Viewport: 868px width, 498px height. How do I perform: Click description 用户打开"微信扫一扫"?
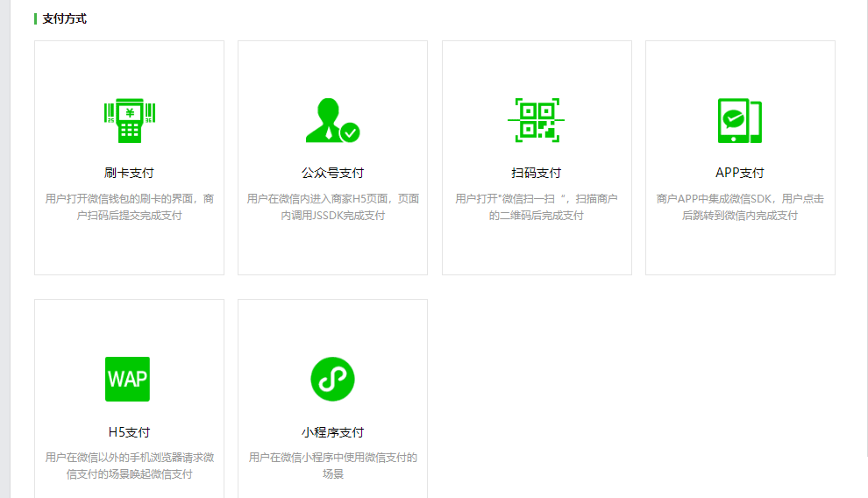tap(537, 207)
